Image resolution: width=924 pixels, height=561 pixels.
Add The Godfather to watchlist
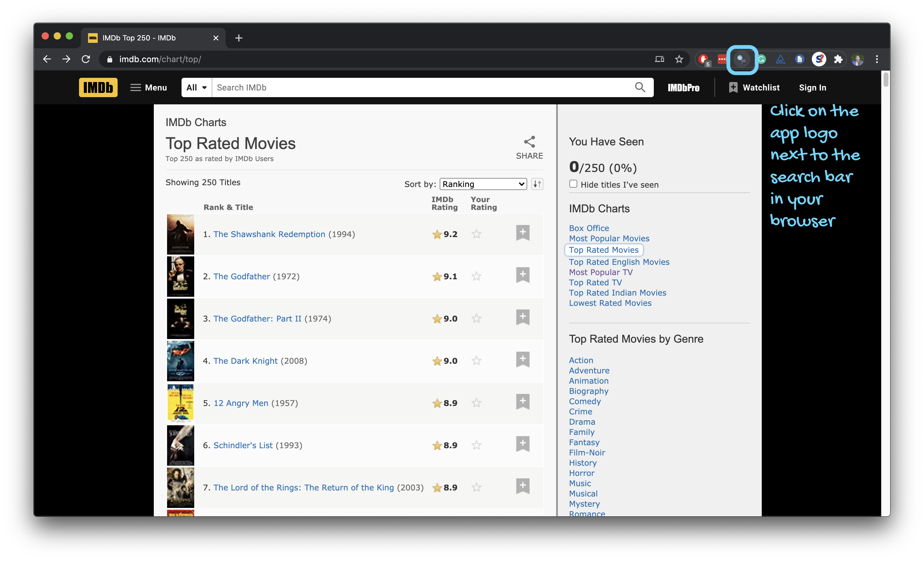pyautogui.click(x=523, y=275)
